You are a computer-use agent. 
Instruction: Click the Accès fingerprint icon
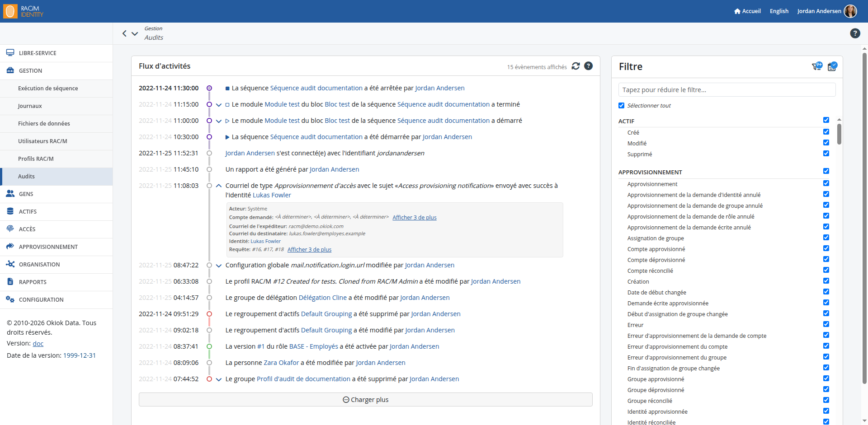(x=10, y=229)
